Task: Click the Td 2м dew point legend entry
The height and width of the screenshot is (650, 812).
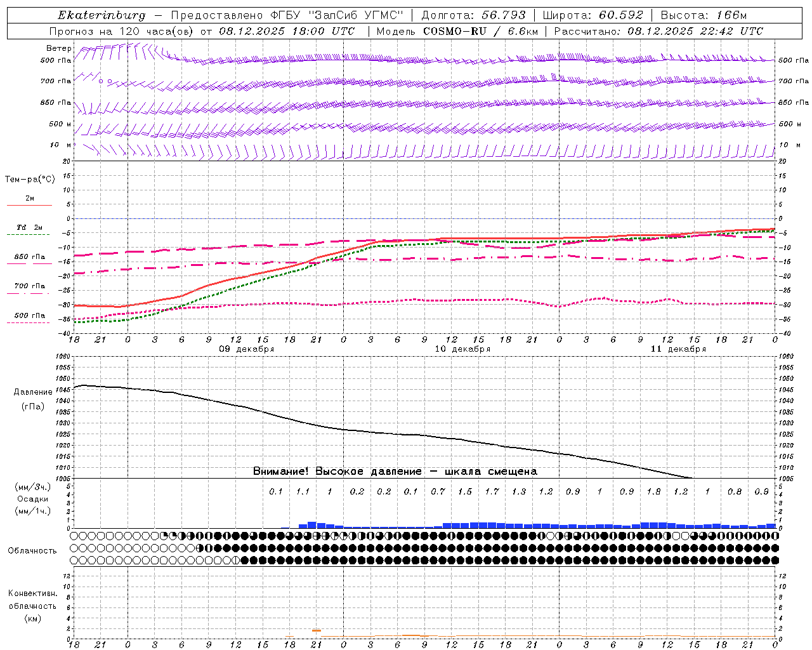Action: click(29, 227)
